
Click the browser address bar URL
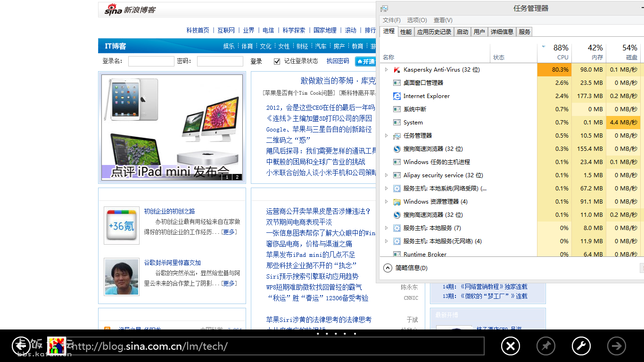coord(149,346)
